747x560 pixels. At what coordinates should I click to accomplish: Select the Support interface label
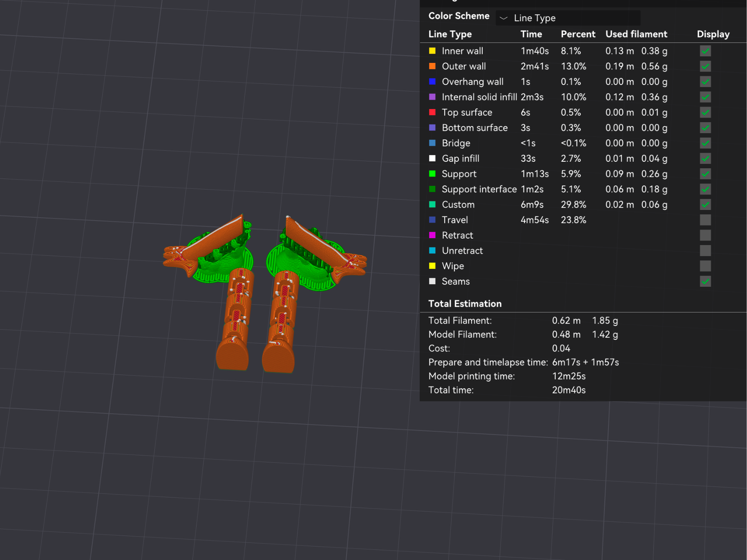pos(479,189)
